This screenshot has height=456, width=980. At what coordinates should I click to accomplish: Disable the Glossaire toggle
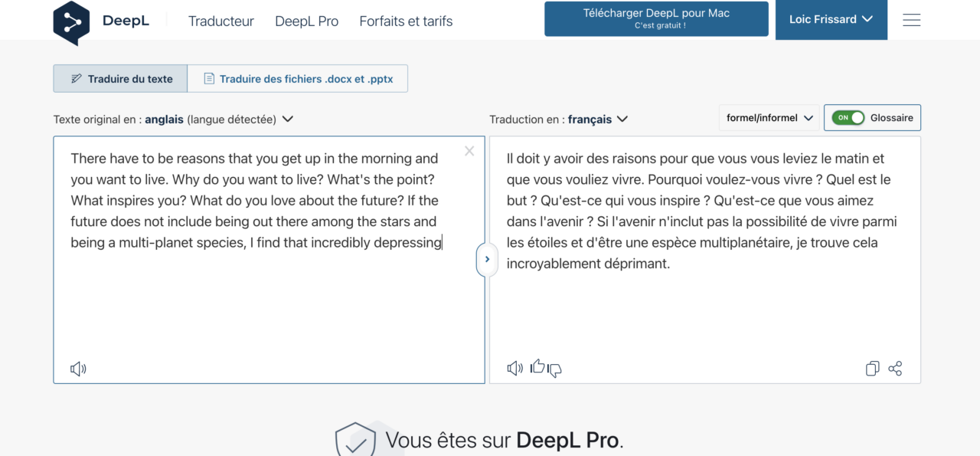[x=848, y=117]
